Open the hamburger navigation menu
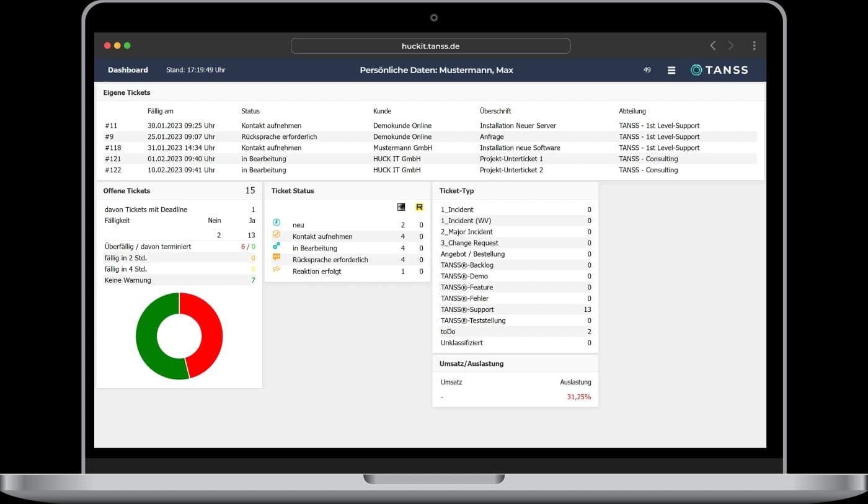Image resolution: width=868 pixels, height=504 pixels. point(671,70)
